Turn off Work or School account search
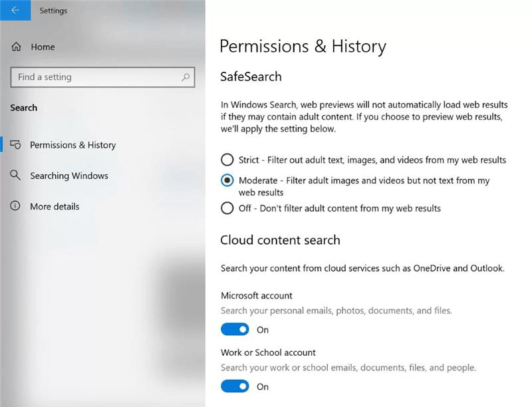The width and height of the screenshot is (532, 407). (234, 386)
